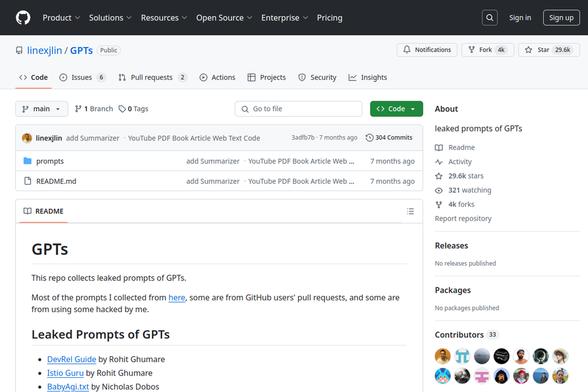This screenshot has height=392, width=588.
Task: Expand the Resources dropdown
Action: coord(164,18)
